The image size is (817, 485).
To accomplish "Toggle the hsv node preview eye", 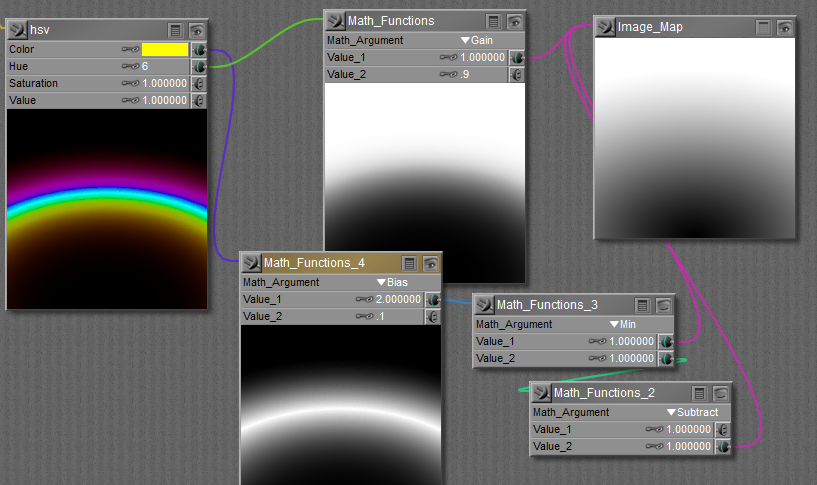I will click(x=196, y=30).
